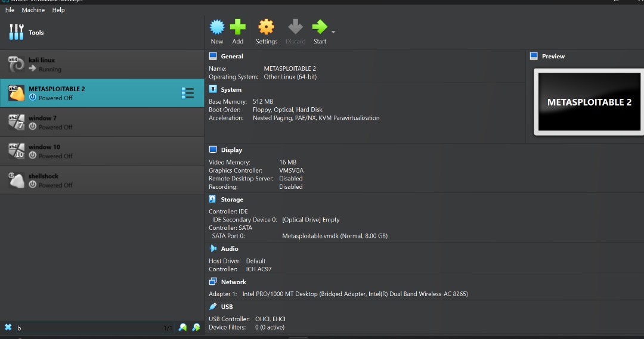Click the Name value METASPLOITABLE 2
This screenshot has height=339, width=644.
pyautogui.click(x=290, y=69)
